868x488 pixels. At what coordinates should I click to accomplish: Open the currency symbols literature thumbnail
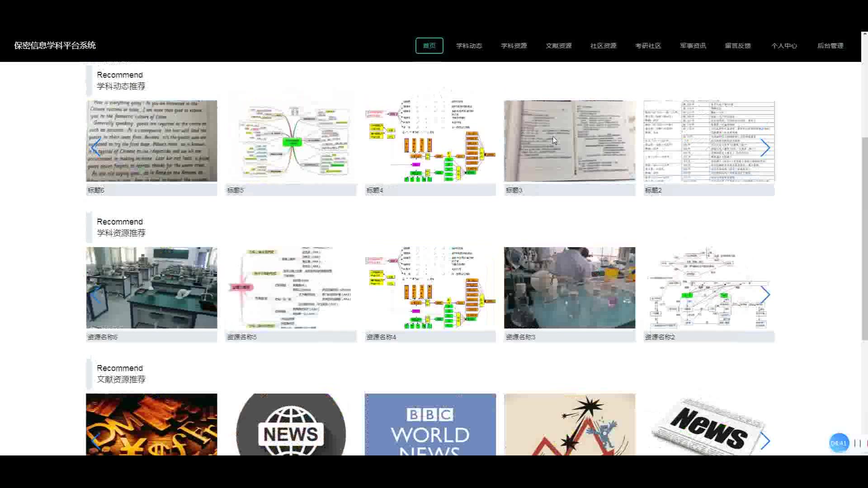(x=151, y=424)
